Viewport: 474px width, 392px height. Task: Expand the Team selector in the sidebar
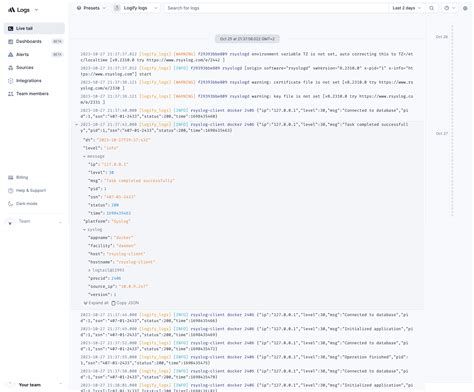click(x=35, y=222)
